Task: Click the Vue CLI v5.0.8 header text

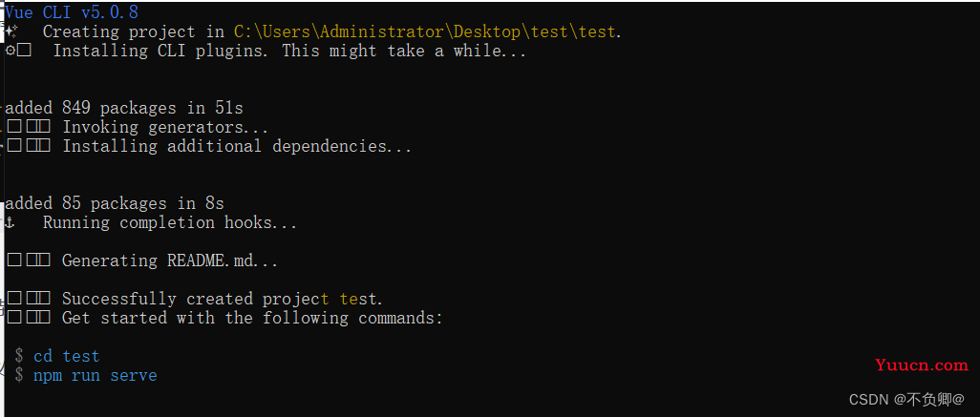Action: coord(72,11)
